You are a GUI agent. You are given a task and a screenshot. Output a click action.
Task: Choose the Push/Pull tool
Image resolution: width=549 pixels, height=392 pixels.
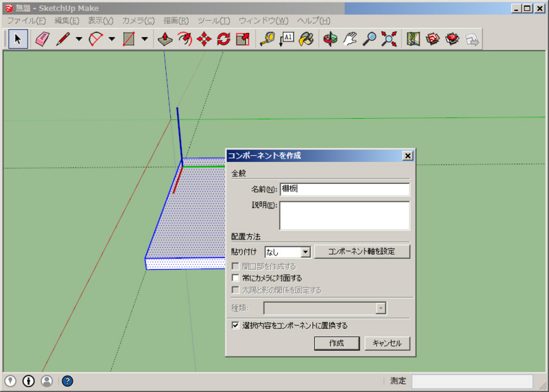point(165,39)
